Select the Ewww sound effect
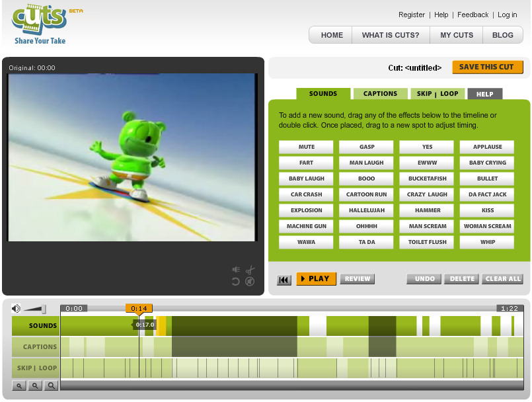 coord(427,163)
